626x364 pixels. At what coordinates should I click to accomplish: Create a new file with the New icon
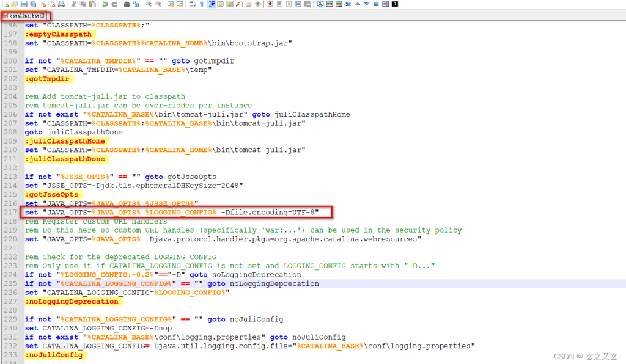(5, 4)
